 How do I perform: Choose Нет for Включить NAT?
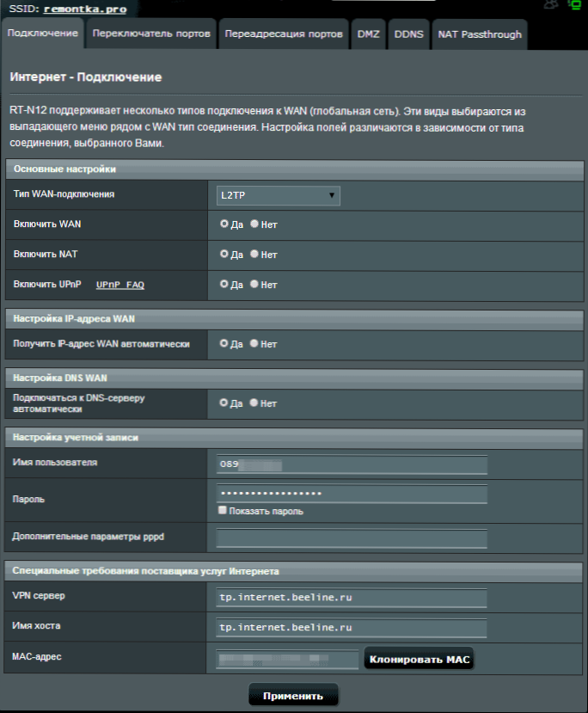254,254
